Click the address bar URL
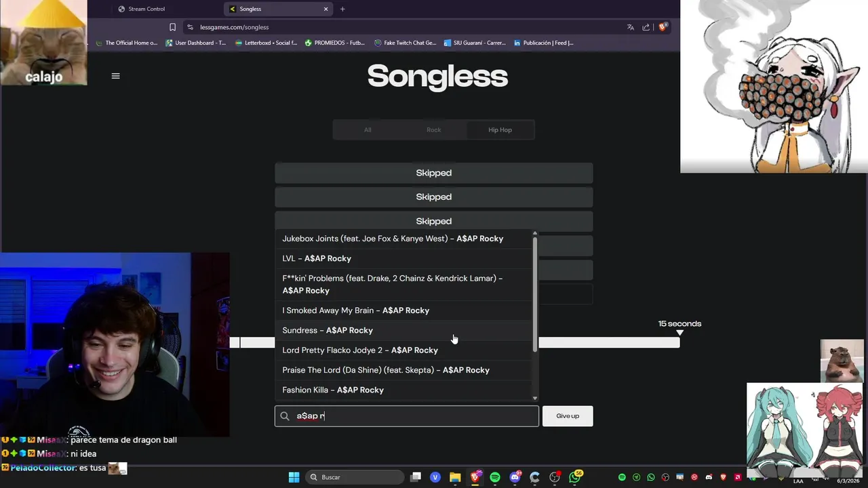 (235, 27)
